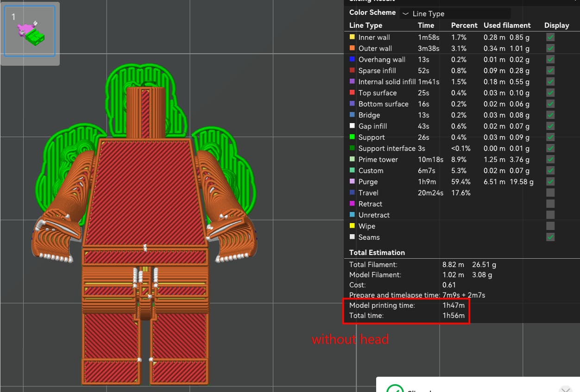Click the yellow Wipe color swatch
Image resolution: width=580 pixels, height=392 pixels.
[x=352, y=226]
